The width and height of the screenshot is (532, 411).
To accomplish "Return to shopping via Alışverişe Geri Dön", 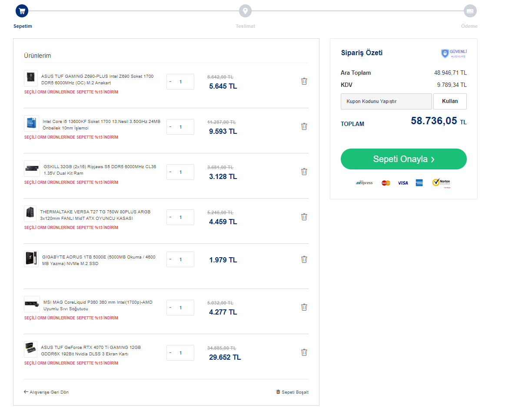I will [46, 392].
